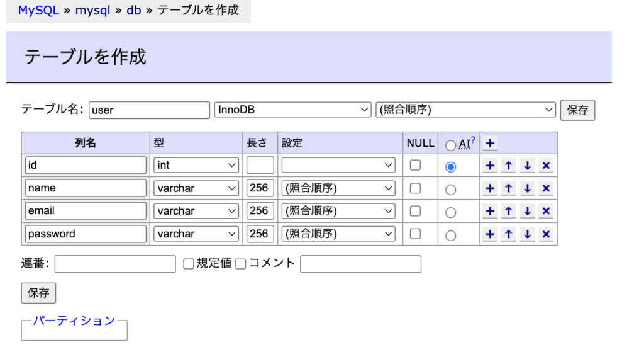
Task: Move the password row up
Action: click(508, 234)
